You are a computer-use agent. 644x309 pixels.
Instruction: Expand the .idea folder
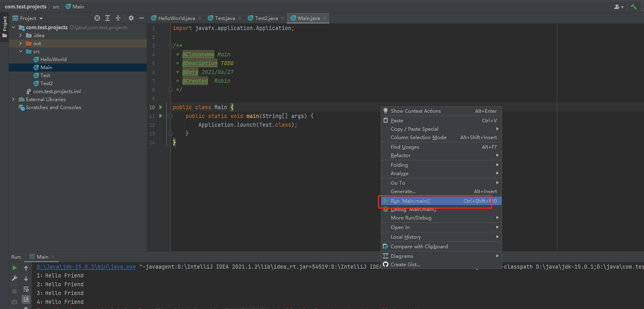(x=20, y=36)
